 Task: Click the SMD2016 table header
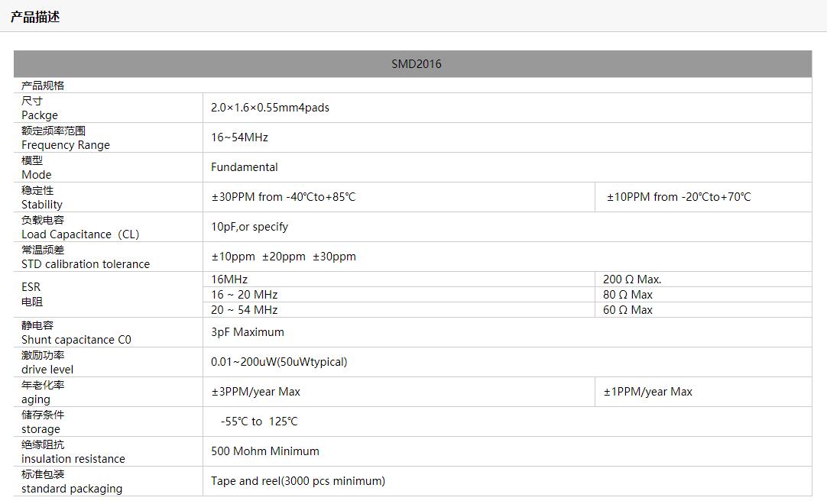point(416,64)
